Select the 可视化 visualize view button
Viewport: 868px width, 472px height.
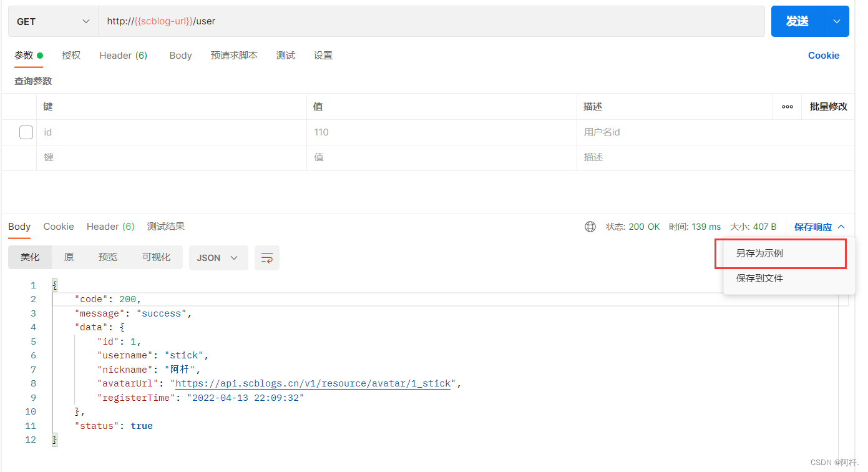[156, 257]
